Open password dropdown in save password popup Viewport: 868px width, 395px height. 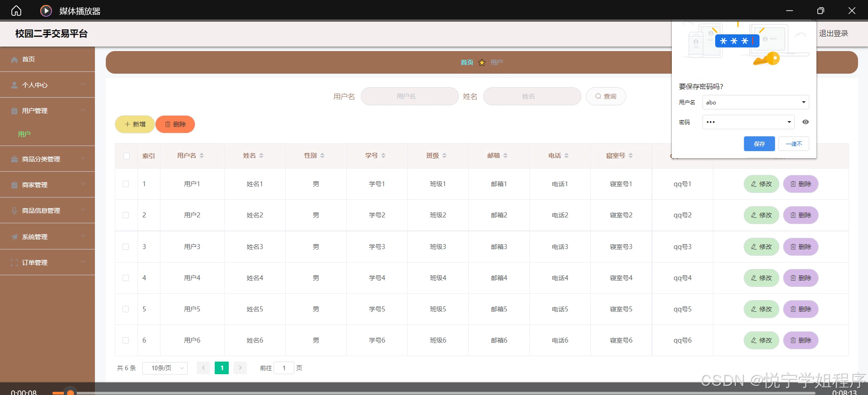click(x=789, y=122)
